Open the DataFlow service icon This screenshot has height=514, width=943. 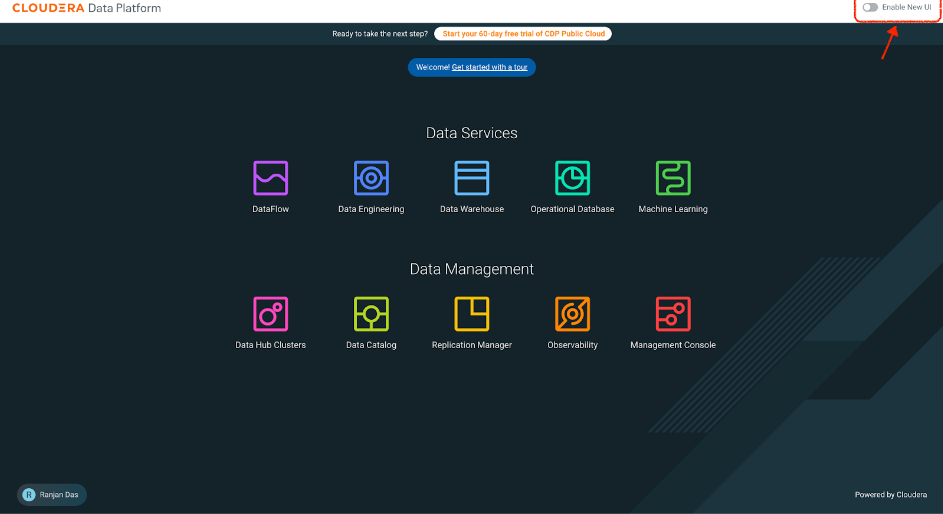point(270,178)
